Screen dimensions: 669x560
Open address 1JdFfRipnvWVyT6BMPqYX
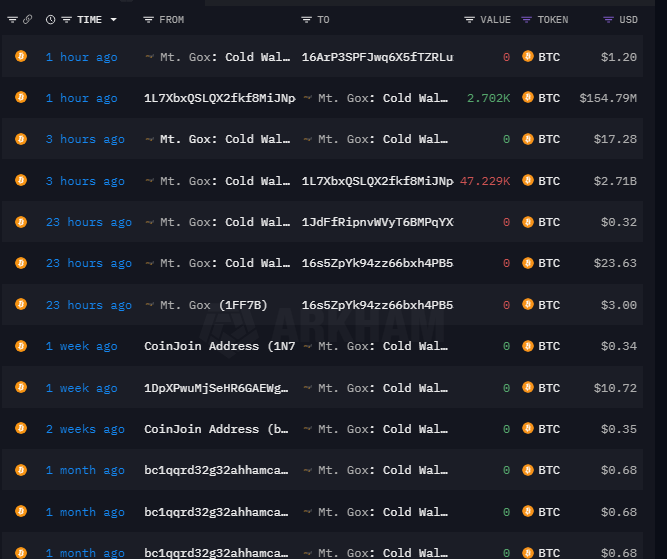pos(377,222)
